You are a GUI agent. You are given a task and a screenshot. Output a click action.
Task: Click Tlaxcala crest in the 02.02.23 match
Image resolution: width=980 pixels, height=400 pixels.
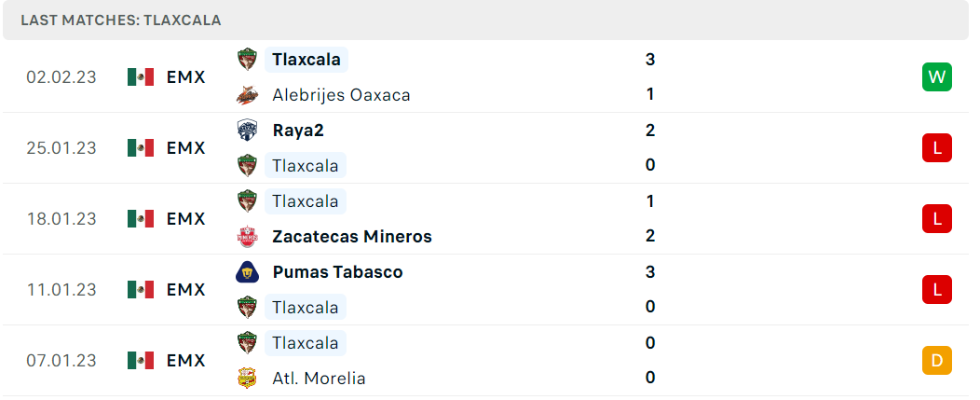click(x=247, y=60)
